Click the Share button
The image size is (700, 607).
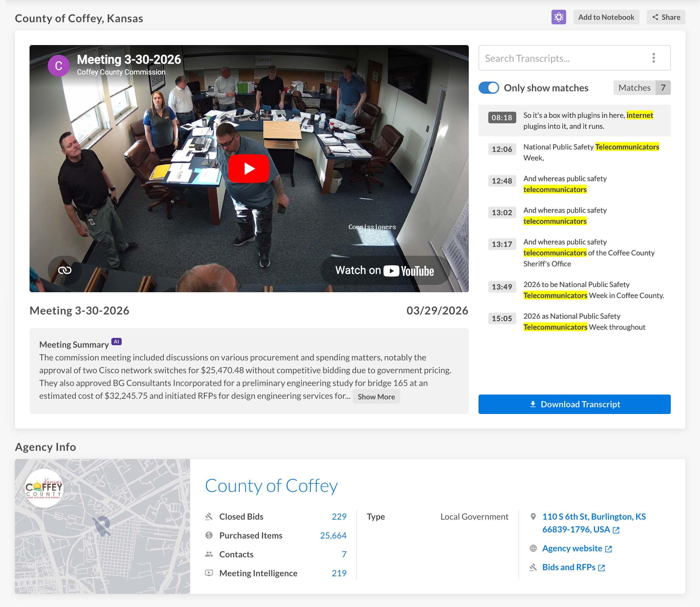click(666, 17)
